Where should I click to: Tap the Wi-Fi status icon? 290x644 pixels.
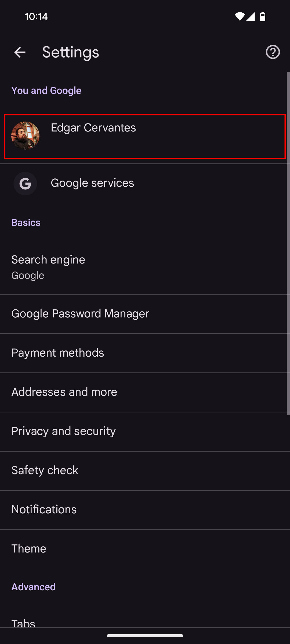click(240, 17)
